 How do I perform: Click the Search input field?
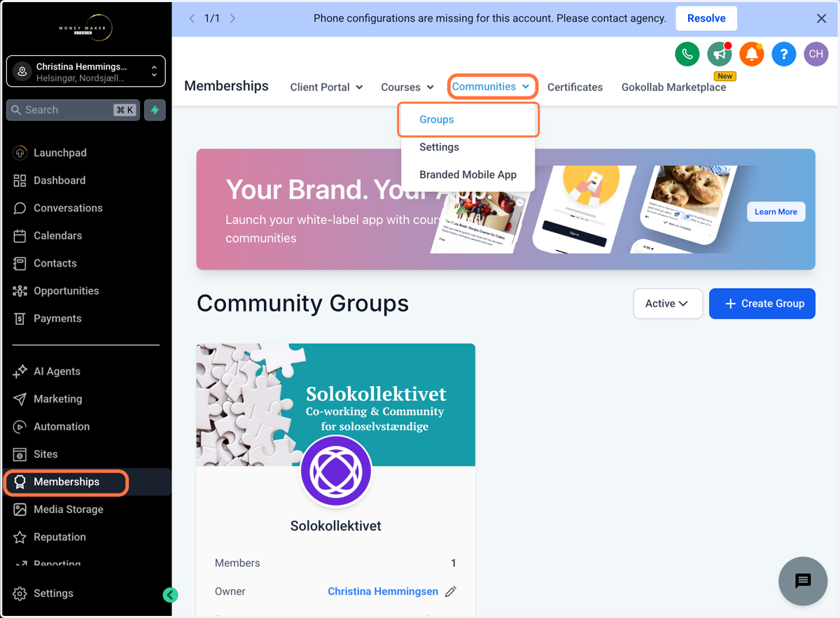(x=73, y=110)
